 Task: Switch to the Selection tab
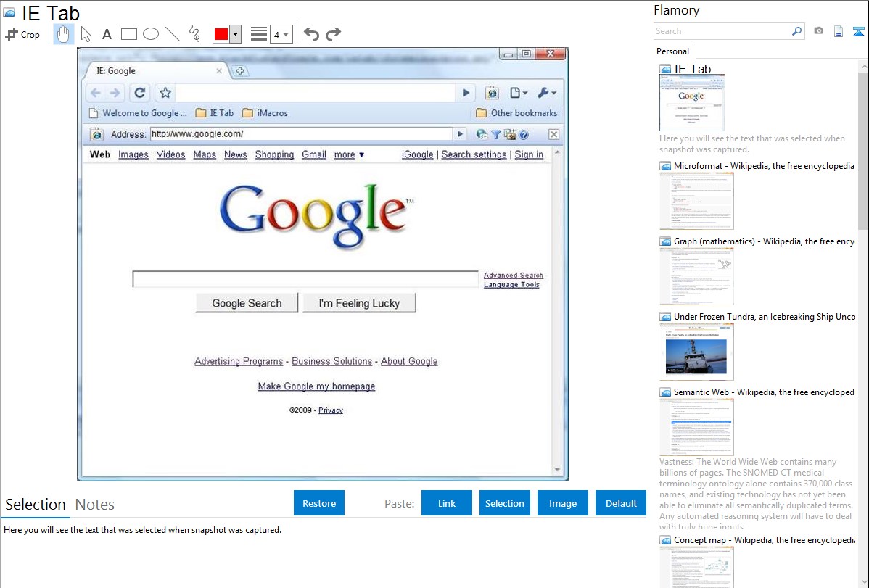36,505
